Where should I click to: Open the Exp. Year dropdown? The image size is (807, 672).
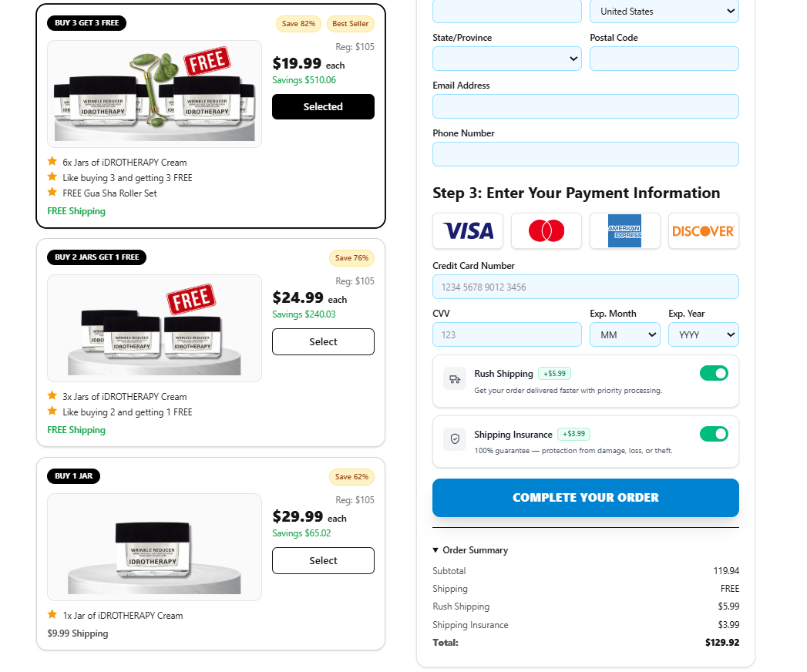tap(703, 334)
